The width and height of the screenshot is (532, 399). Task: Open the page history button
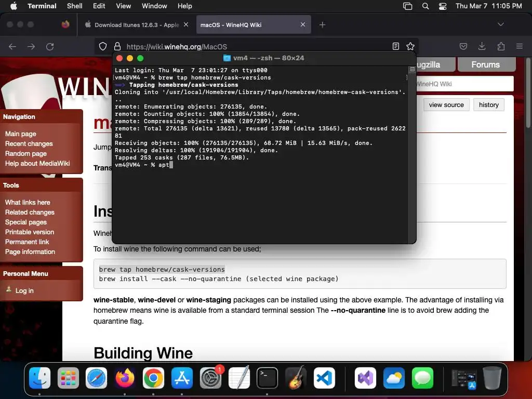(488, 105)
